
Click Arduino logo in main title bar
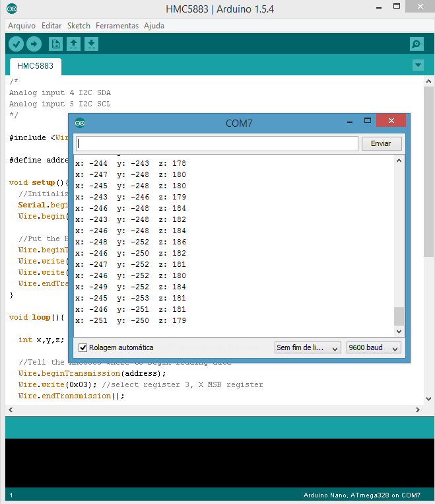pyautogui.click(x=12, y=9)
